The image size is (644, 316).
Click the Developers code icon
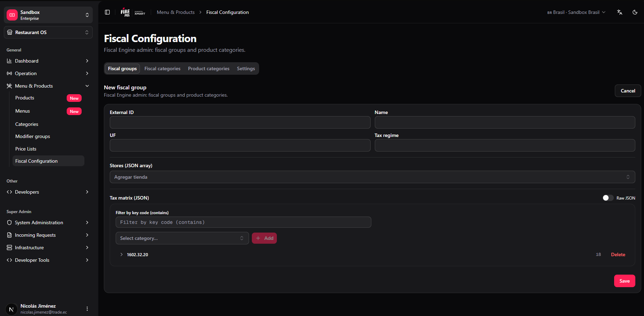9,192
